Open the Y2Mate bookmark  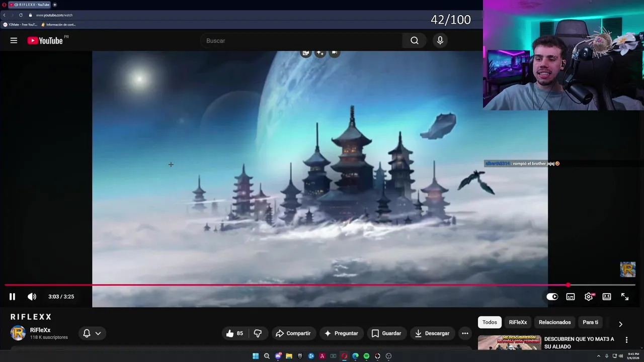[x=20, y=25]
